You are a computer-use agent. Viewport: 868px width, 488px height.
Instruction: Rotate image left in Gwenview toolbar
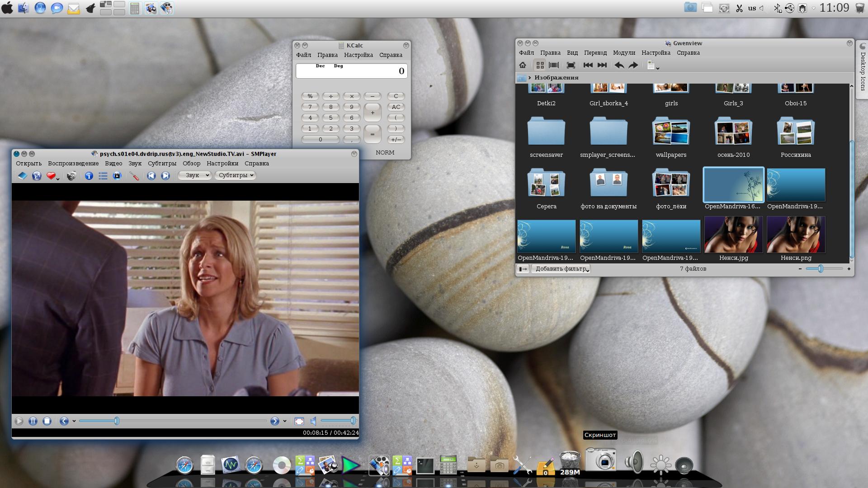click(x=619, y=65)
